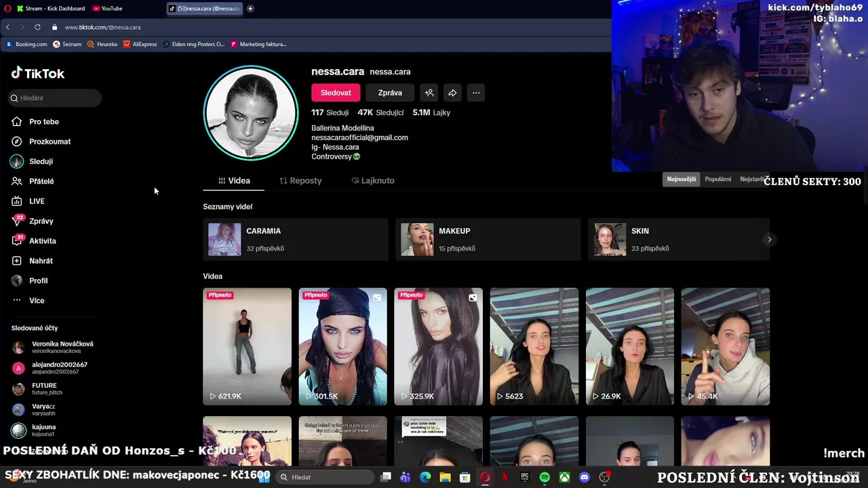Viewport: 868px width, 488px height.
Task: Open File Explorer from the taskbar
Action: [x=445, y=477]
